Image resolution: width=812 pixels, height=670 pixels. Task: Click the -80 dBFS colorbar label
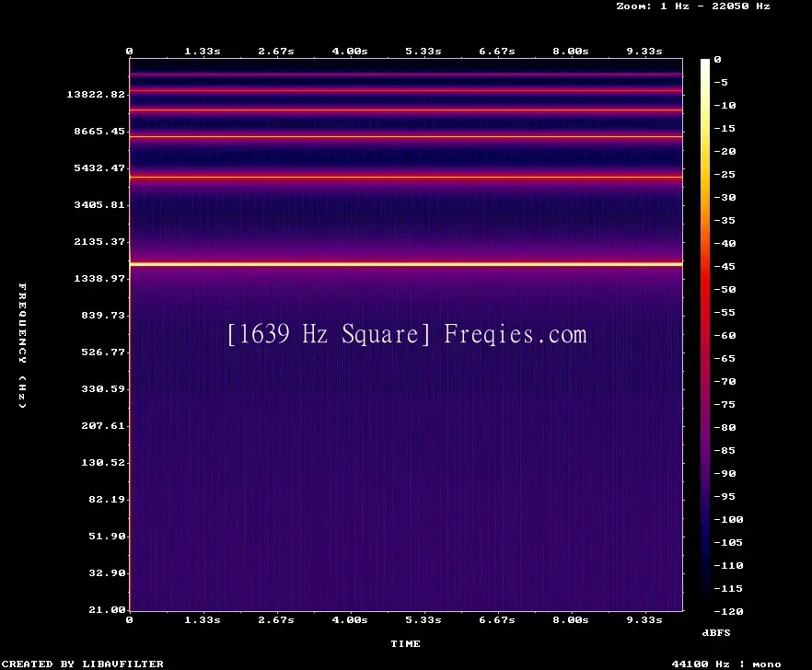coord(725,427)
